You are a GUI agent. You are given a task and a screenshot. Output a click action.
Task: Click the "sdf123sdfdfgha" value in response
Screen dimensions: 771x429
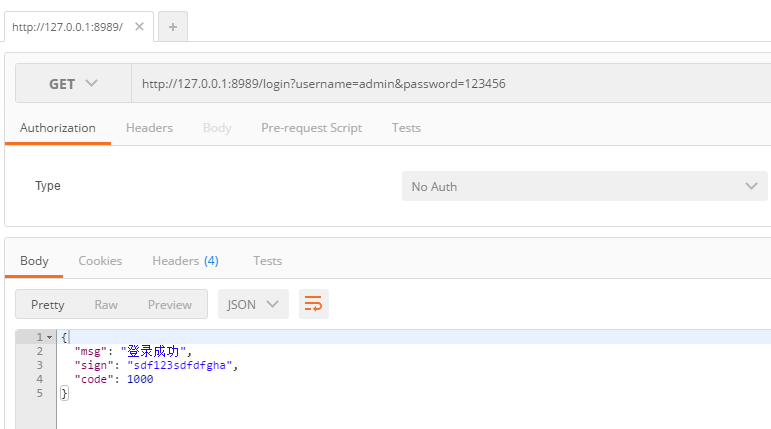click(x=179, y=365)
